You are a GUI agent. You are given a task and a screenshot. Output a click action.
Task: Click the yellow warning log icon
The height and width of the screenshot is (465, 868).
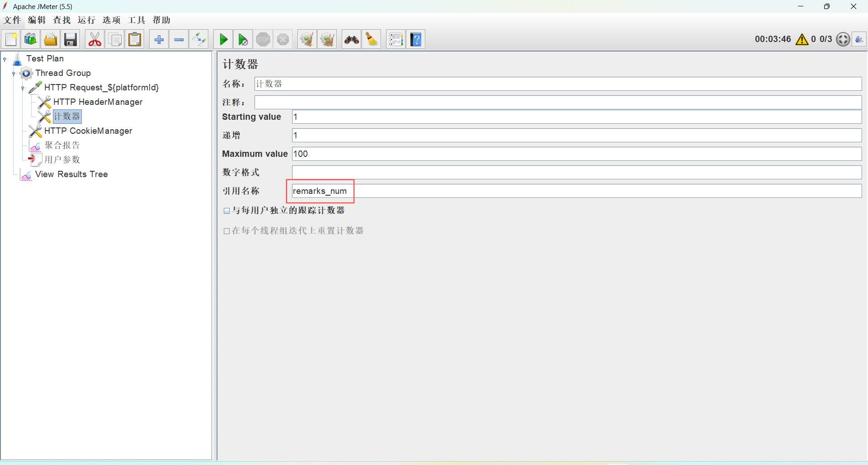pyautogui.click(x=802, y=39)
